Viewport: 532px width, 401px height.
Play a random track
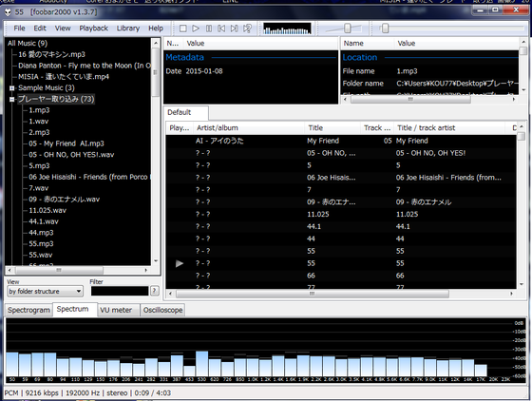247,29
